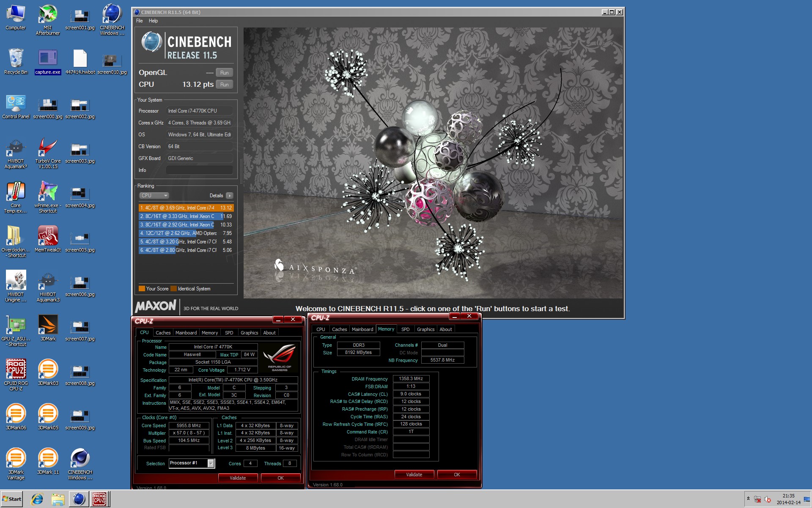Click the ranking Details arrow button
This screenshot has width=812, height=508.
click(x=229, y=196)
